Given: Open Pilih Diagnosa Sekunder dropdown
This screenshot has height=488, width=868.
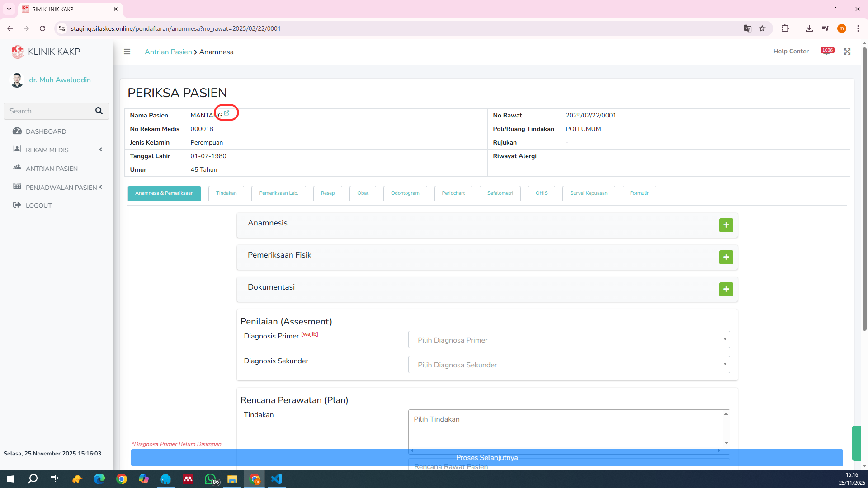Looking at the screenshot, I should (x=569, y=365).
